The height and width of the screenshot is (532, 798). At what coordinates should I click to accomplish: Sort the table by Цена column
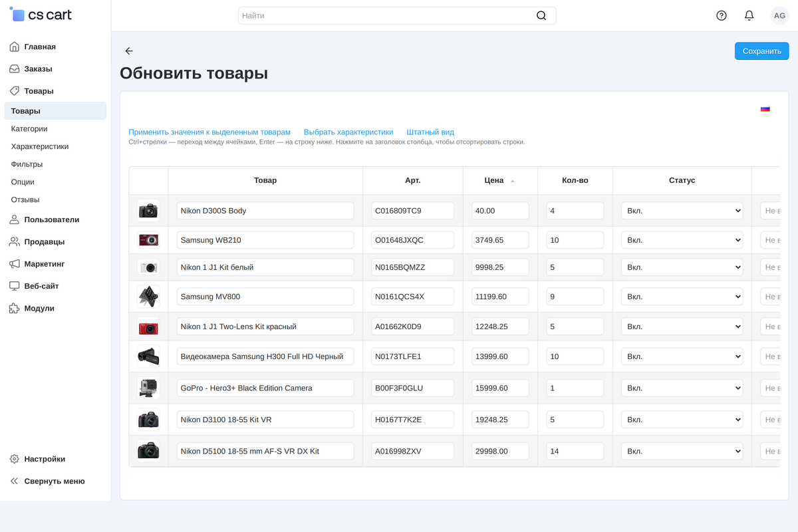pyautogui.click(x=500, y=180)
